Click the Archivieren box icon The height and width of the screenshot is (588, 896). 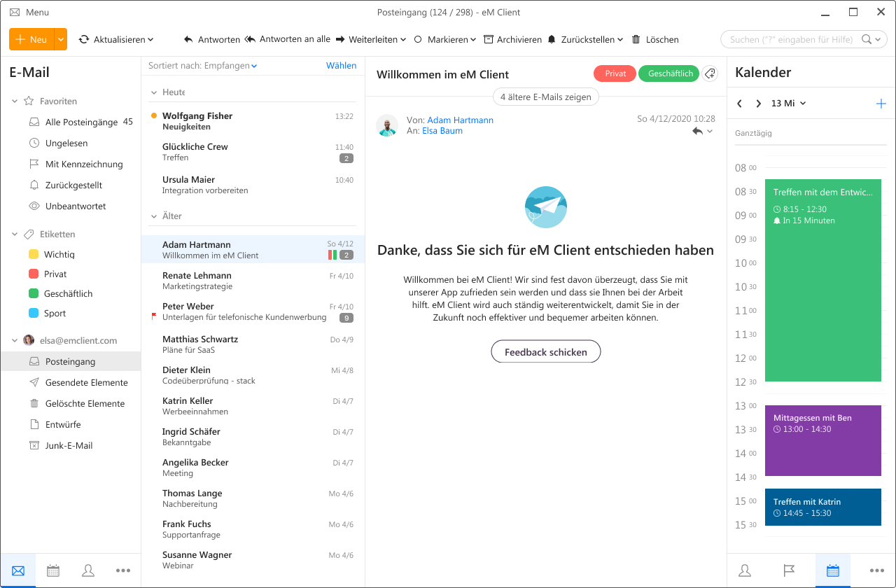coord(489,40)
